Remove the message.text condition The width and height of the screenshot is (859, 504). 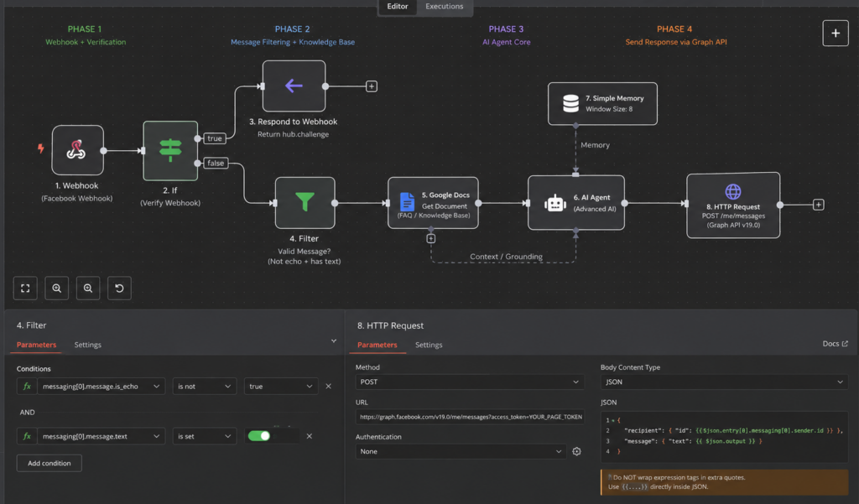pos(309,436)
